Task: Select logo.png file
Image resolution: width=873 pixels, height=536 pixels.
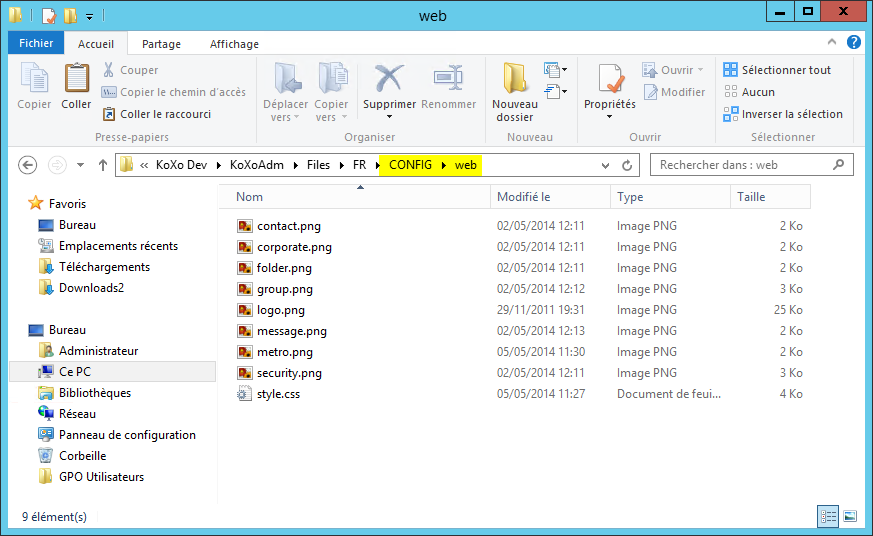Action: tap(281, 310)
